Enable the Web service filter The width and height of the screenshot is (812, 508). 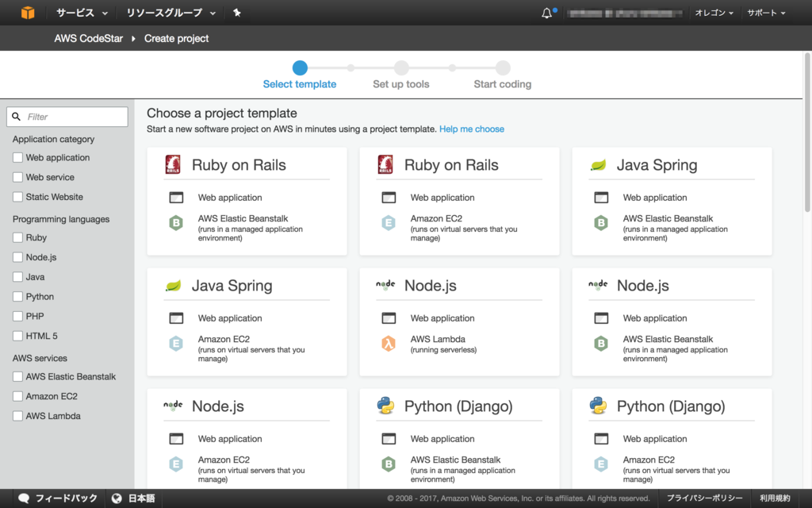click(x=17, y=177)
